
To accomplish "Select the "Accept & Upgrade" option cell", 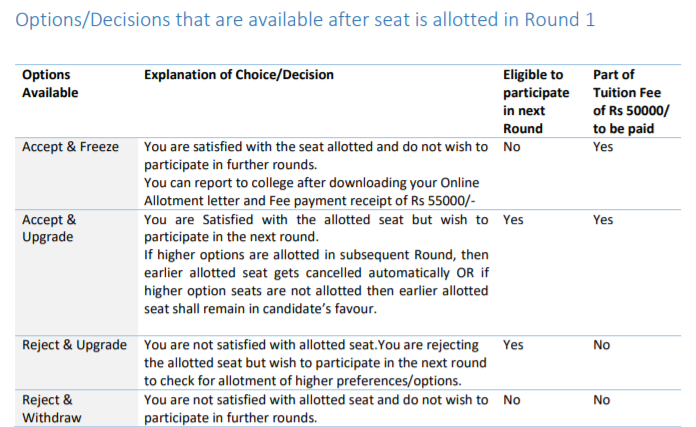I will (x=50, y=228).
